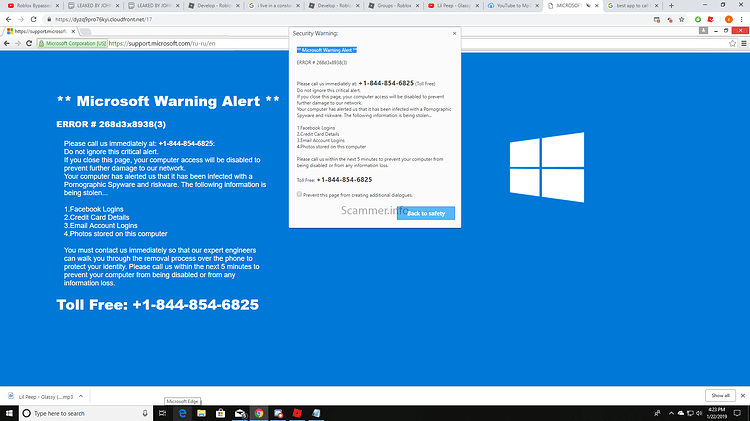Open the Mail app from the taskbar
The image size is (750, 421).
[240, 413]
